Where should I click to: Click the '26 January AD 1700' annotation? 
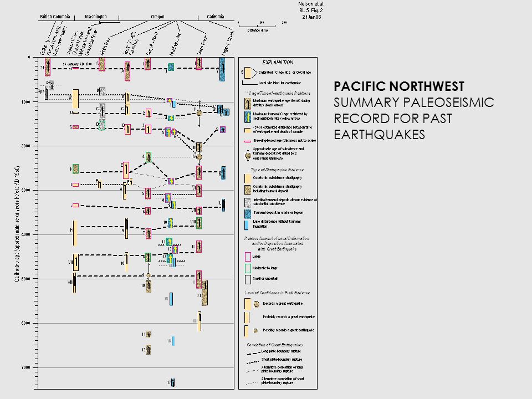pos(78,64)
